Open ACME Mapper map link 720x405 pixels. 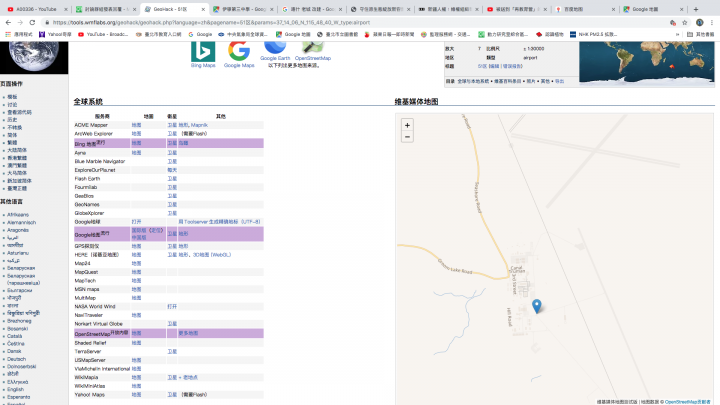(136, 125)
